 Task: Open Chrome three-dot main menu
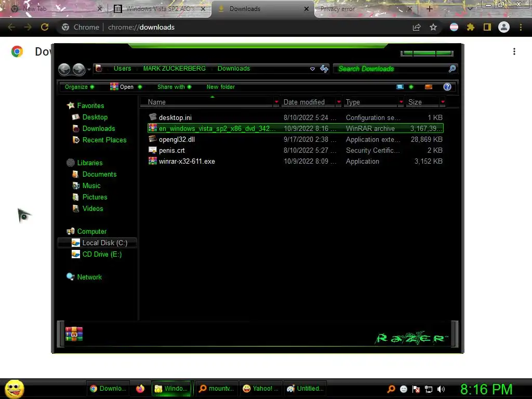pos(521,27)
